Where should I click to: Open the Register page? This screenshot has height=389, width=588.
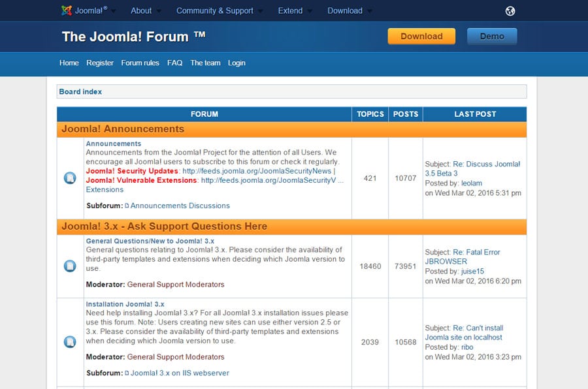point(100,63)
